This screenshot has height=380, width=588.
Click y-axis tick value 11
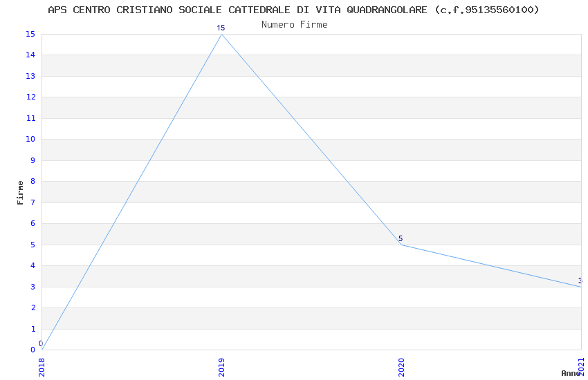coord(30,118)
